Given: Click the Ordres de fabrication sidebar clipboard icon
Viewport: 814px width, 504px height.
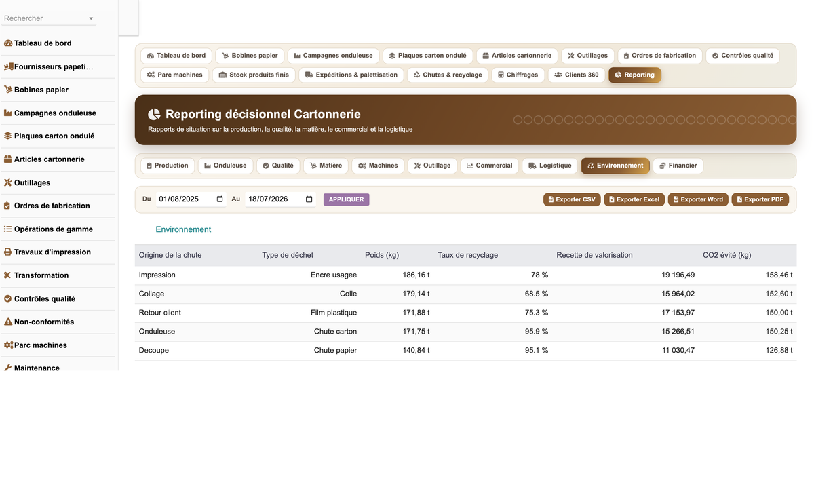Looking at the screenshot, I should click(x=8, y=206).
